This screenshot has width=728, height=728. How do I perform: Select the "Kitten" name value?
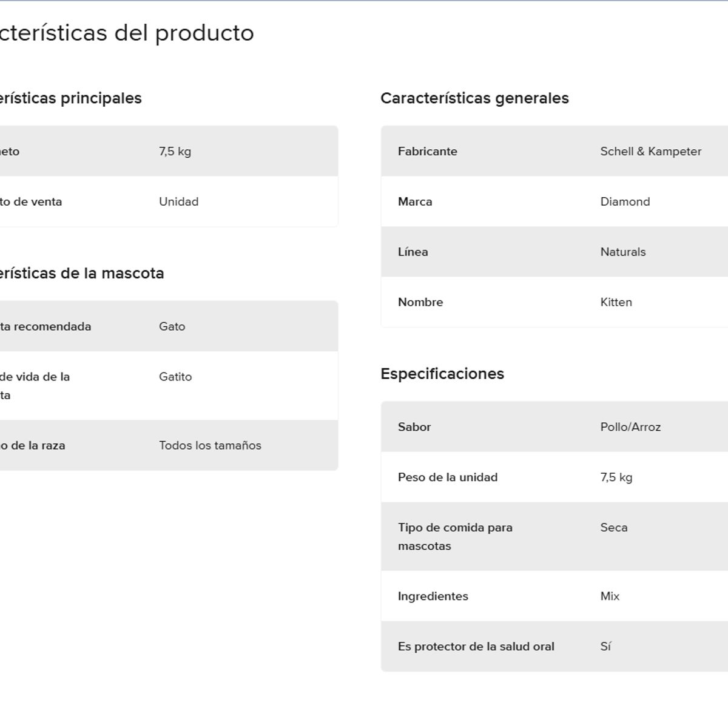[x=616, y=303]
